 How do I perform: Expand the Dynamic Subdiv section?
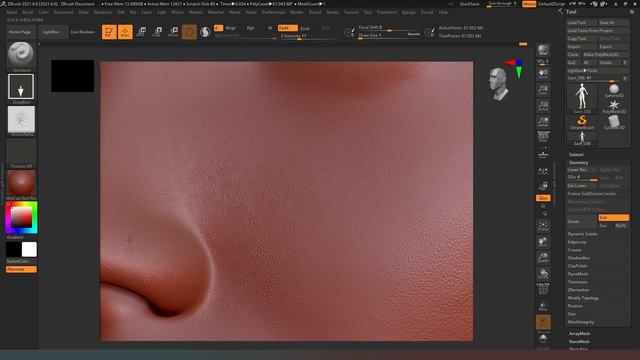coord(583,234)
